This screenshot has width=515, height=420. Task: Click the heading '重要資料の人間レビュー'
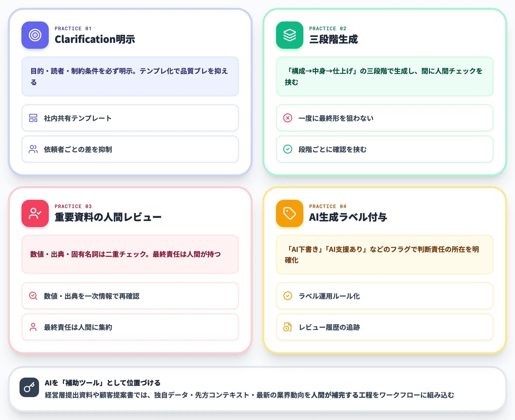tap(108, 217)
